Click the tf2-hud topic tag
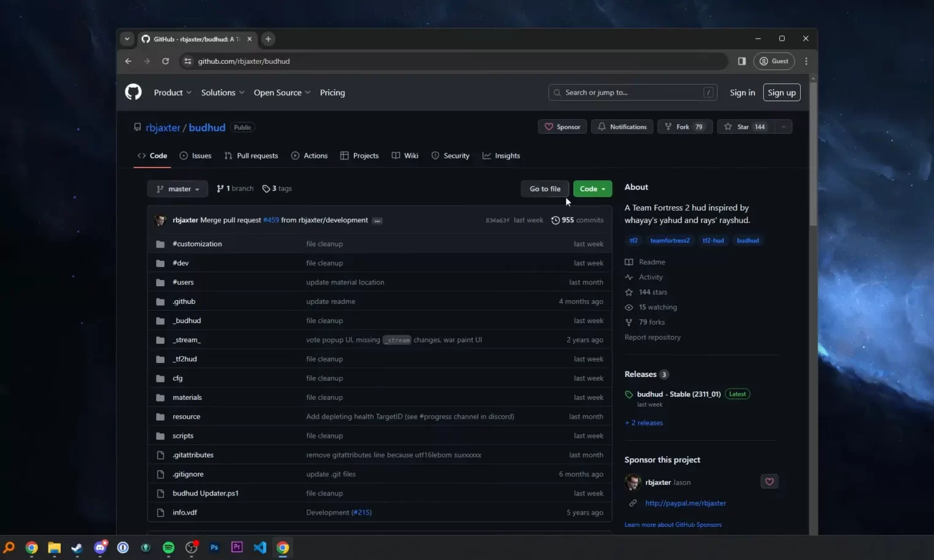The image size is (934, 560). (x=713, y=241)
